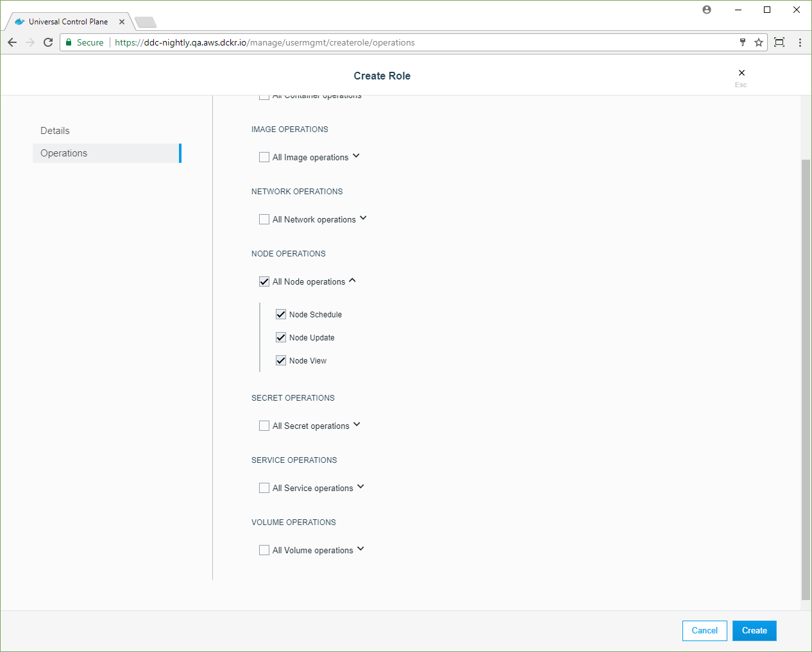Open the Chrome three-dot menu
Screen dimensions: 812x652
[800, 42]
